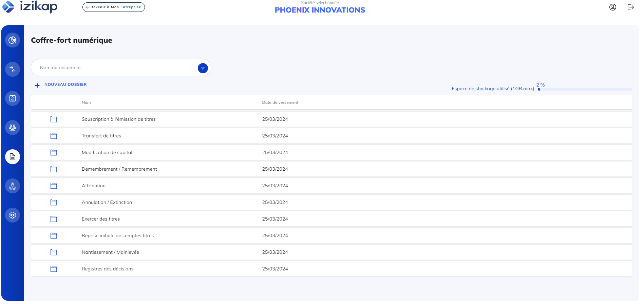
Task: Open the shareholders group sidebar icon
Action: tap(13, 128)
